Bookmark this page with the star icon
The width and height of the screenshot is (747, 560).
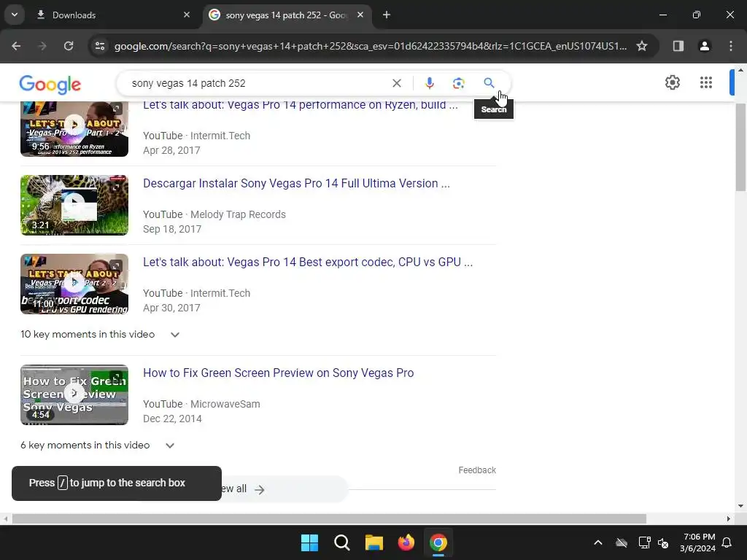tap(642, 46)
